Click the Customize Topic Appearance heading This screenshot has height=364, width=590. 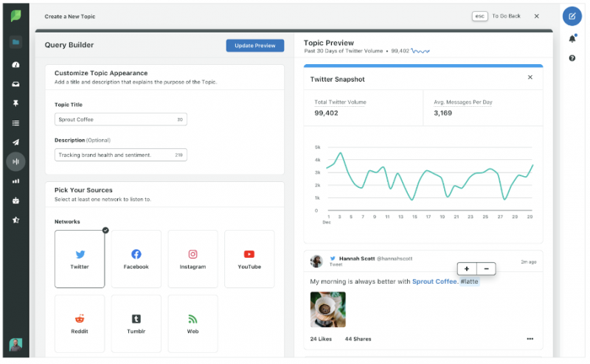click(101, 73)
